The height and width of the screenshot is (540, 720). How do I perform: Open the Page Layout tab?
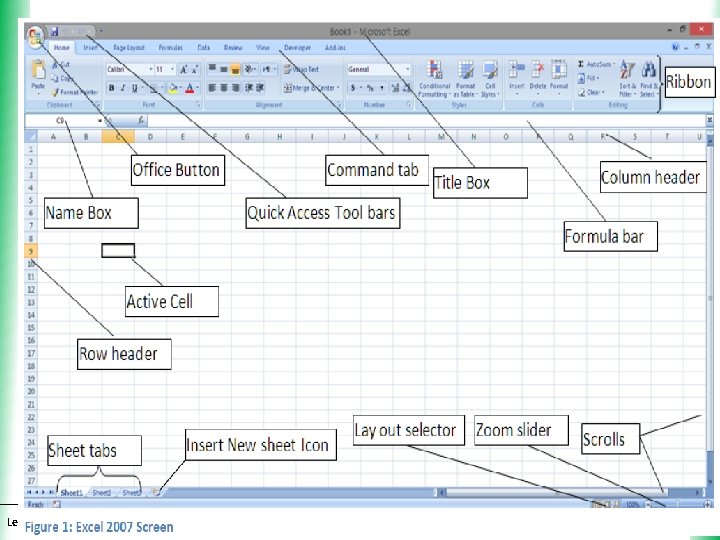[x=129, y=47]
